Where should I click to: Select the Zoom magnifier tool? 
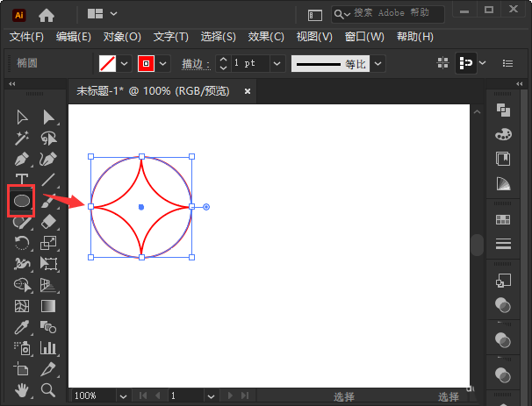[49, 389]
